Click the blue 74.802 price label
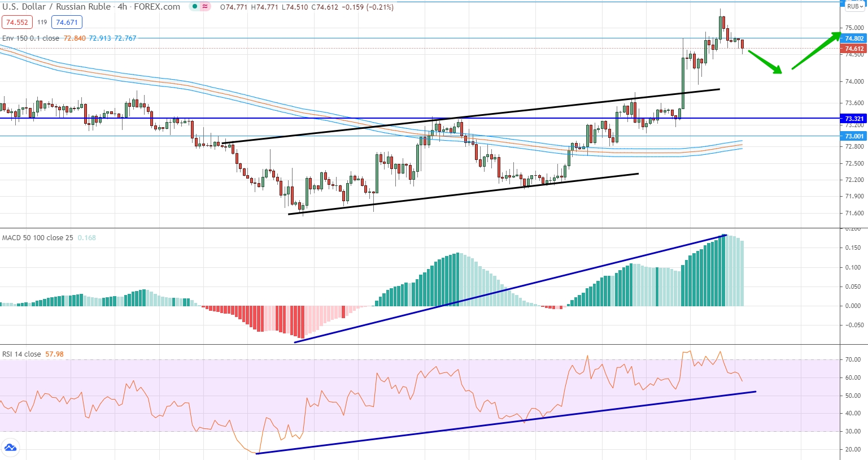This screenshot has height=460, width=868. pyautogui.click(x=854, y=38)
